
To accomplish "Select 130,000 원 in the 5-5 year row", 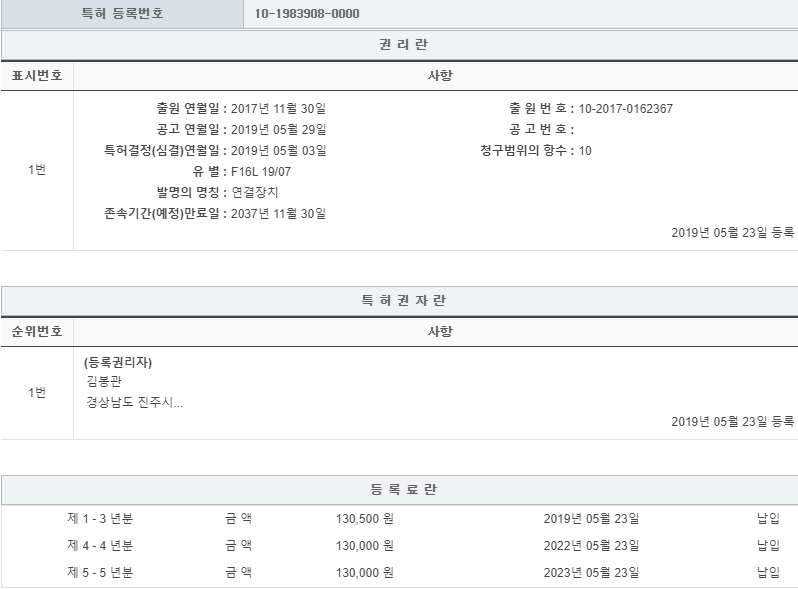I will (364, 573).
